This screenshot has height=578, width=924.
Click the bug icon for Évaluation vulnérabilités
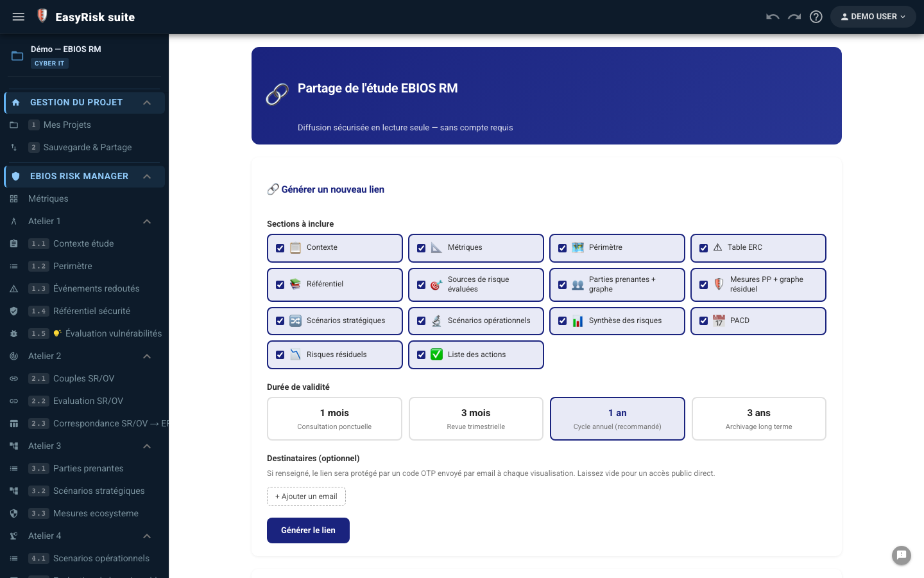pyautogui.click(x=13, y=334)
